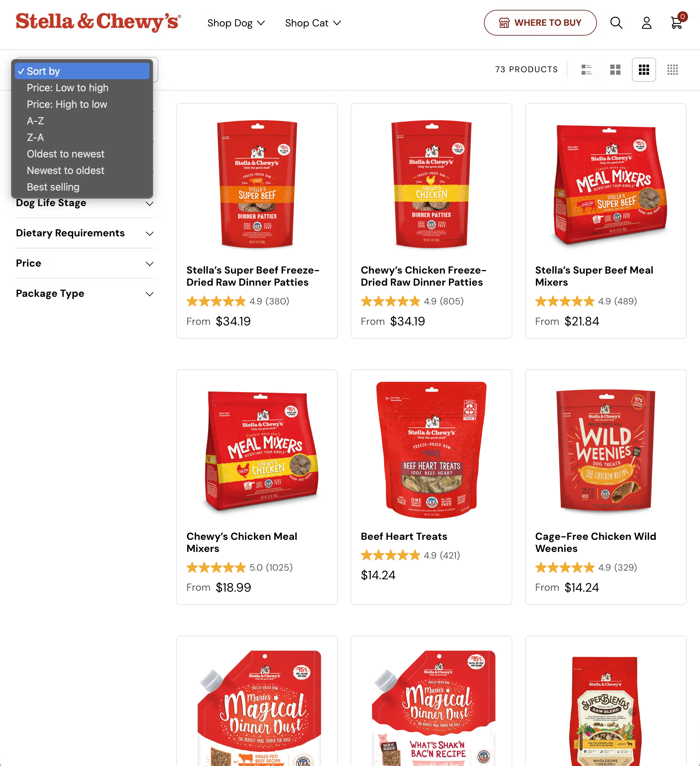Switch to four-column dense grid view

672,70
